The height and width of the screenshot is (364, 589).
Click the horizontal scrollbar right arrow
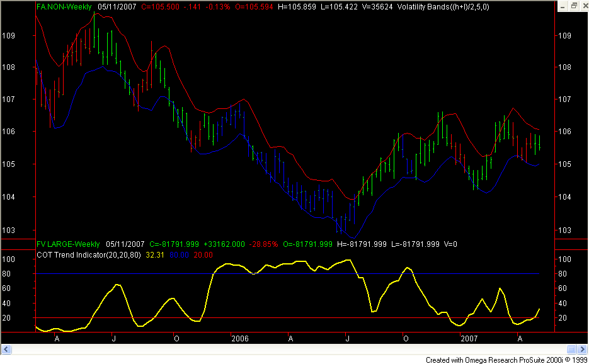pos(583,350)
